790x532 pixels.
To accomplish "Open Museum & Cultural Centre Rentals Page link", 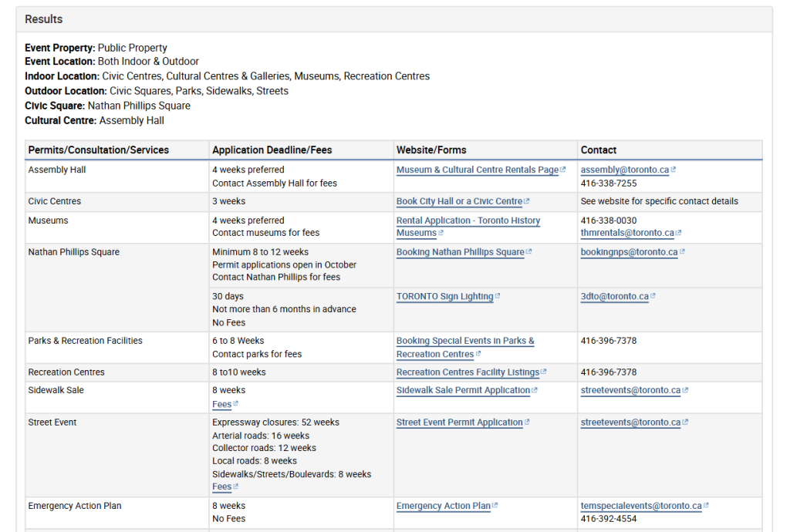I will pos(477,170).
